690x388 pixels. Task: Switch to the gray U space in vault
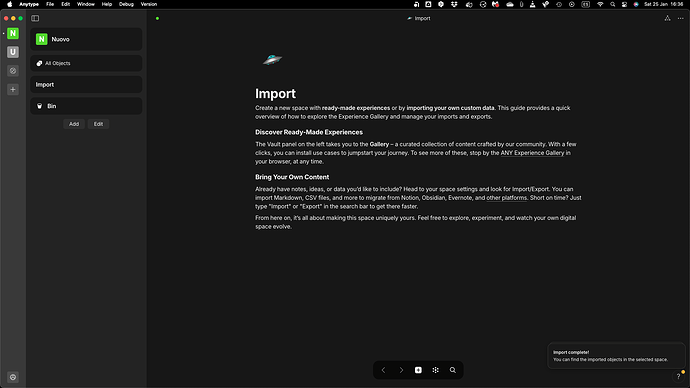pos(13,52)
